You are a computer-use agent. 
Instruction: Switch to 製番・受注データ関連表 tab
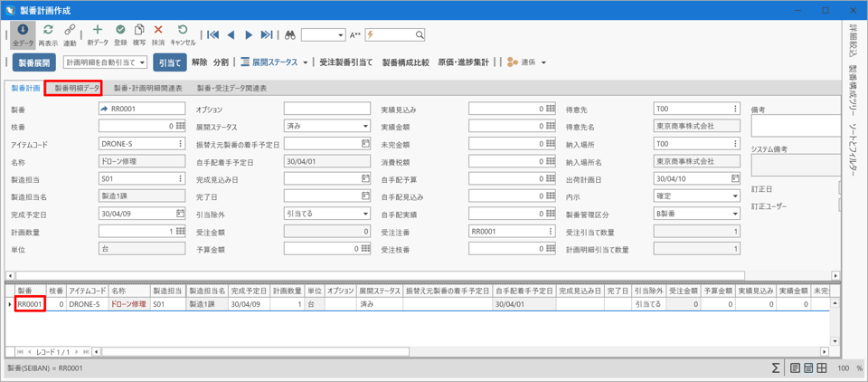click(x=231, y=89)
